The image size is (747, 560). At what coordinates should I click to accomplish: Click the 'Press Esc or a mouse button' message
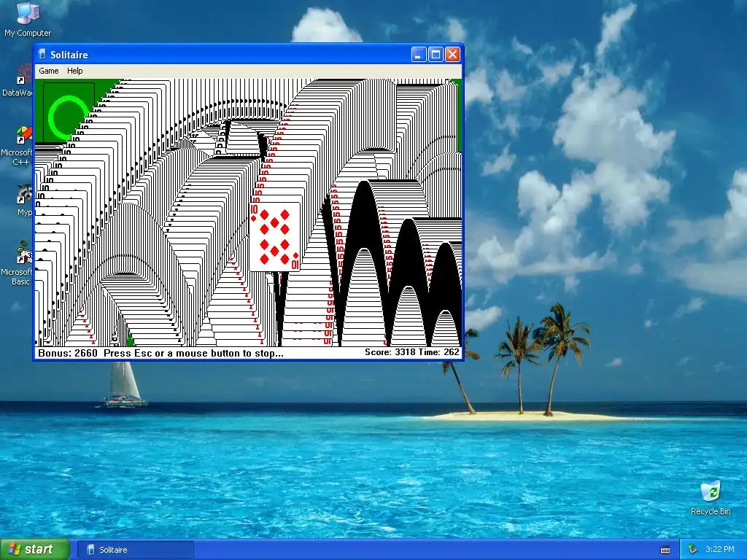[193, 354]
